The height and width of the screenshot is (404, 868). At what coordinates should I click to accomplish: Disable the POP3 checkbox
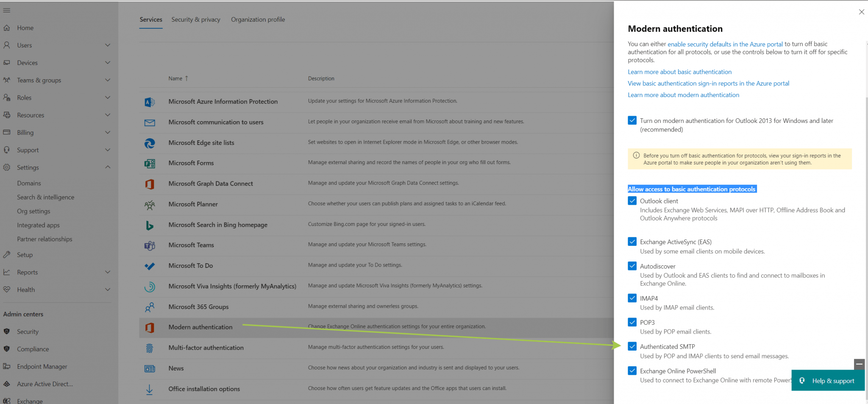pyautogui.click(x=632, y=322)
